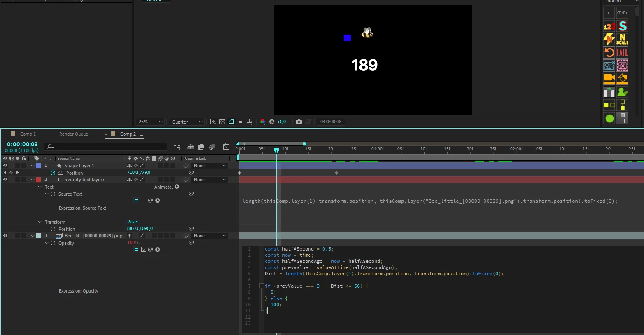Open parent dropdown for empty text layer
Screen dimensions: 644x335
[210, 180]
